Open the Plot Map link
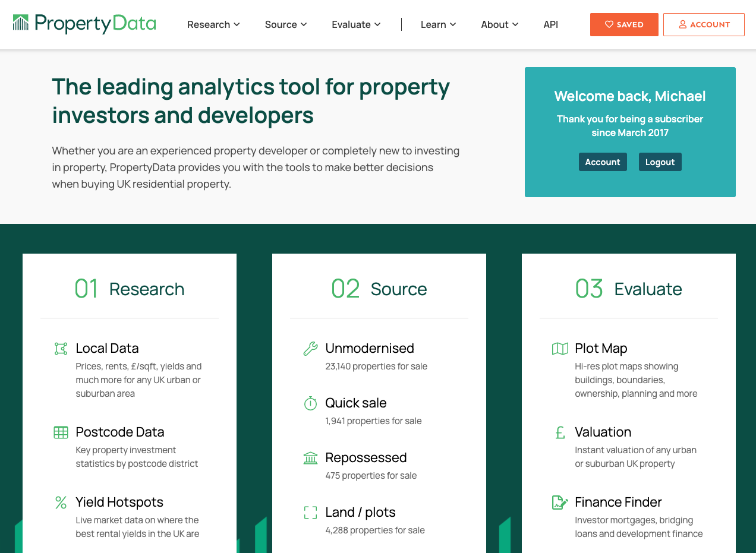The image size is (756, 553). click(x=601, y=348)
